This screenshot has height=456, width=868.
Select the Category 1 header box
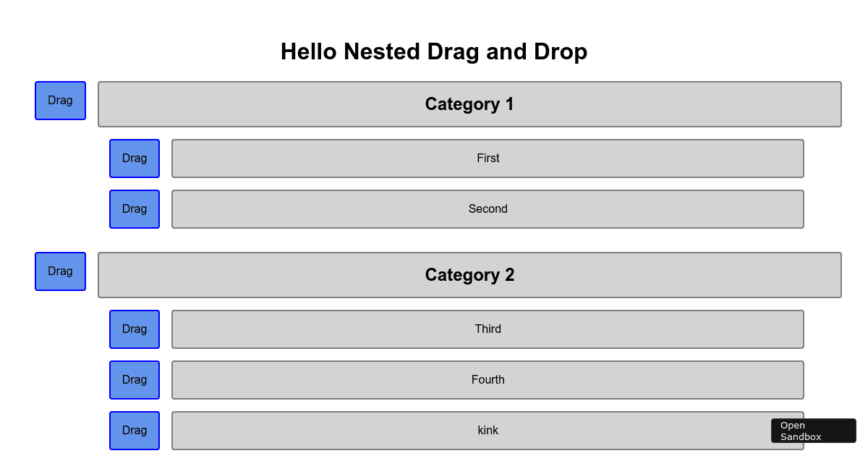[469, 104]
